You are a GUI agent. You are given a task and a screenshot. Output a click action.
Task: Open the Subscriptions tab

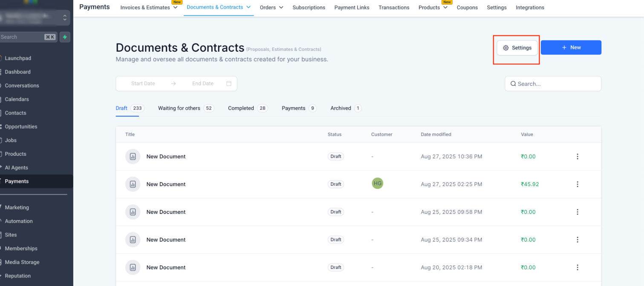pyautogui.click(x=309, y=8)
